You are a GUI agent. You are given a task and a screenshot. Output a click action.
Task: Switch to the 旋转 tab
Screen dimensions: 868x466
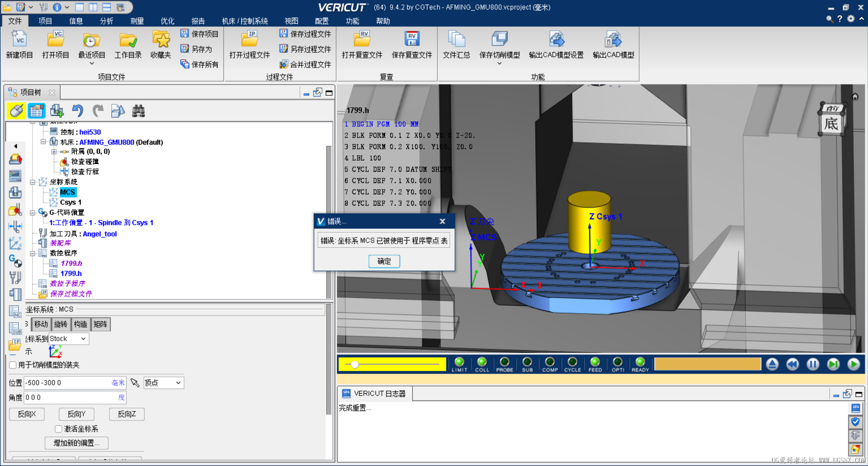click(61, 324)
